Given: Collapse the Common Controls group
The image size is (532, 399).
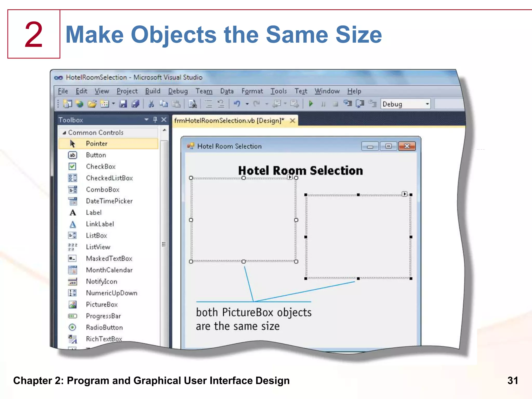Looking at the screenshot, I should [x=64, y=133].
